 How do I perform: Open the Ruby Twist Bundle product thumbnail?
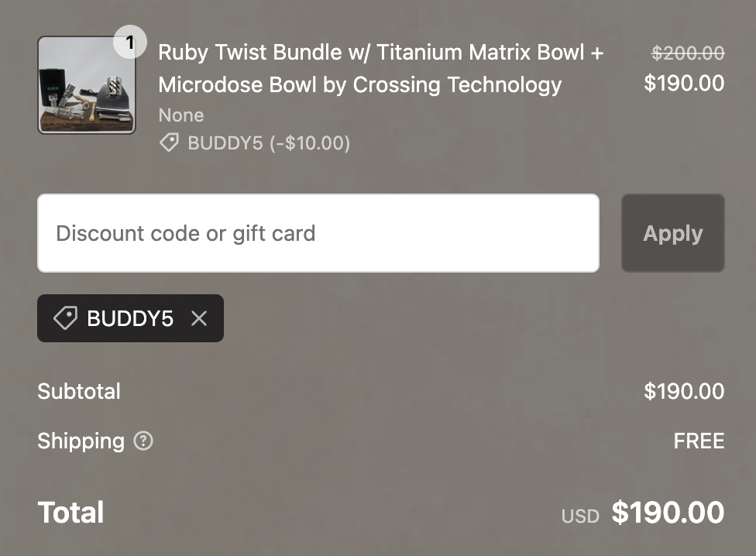coord(86,86)
